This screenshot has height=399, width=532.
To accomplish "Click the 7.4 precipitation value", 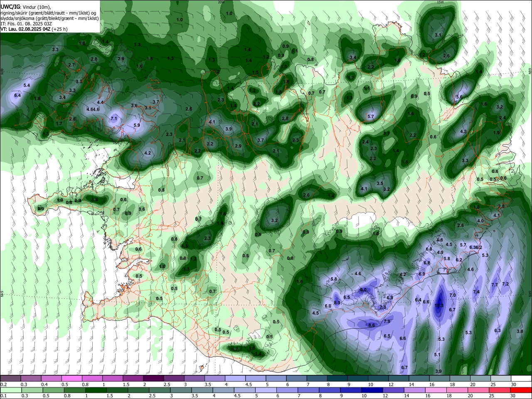I will click(476, 292).
